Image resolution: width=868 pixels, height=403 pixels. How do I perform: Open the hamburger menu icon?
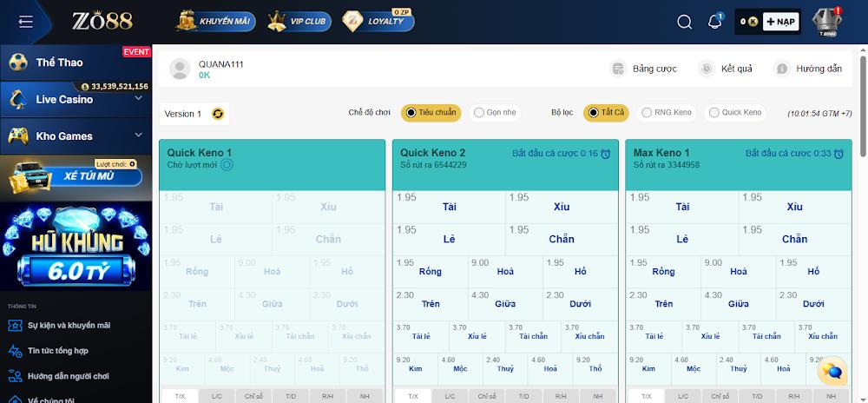click(x=25, y=22)
